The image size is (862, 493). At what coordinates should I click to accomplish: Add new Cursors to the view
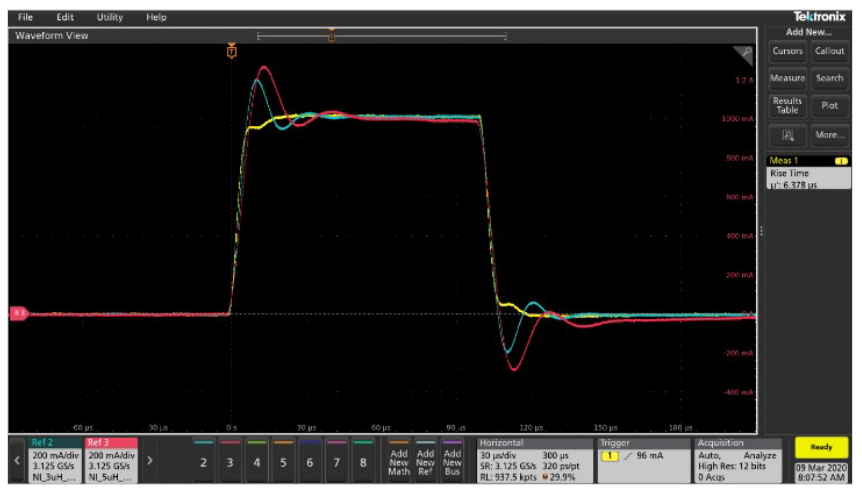[x=787, y=51]
